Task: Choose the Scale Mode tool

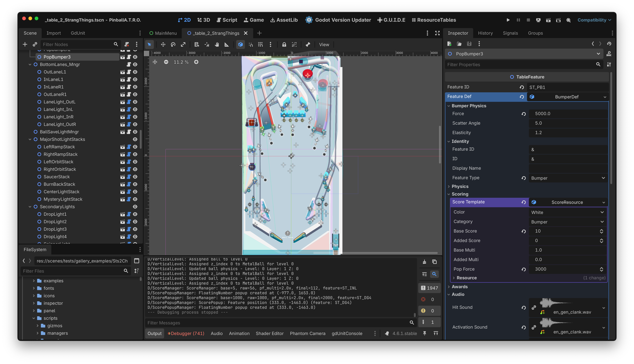Action: (183, 44)
